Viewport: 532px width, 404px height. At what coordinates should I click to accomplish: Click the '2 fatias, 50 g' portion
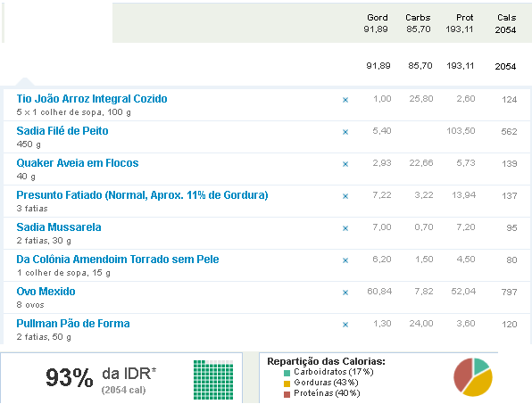coord(44,337)
